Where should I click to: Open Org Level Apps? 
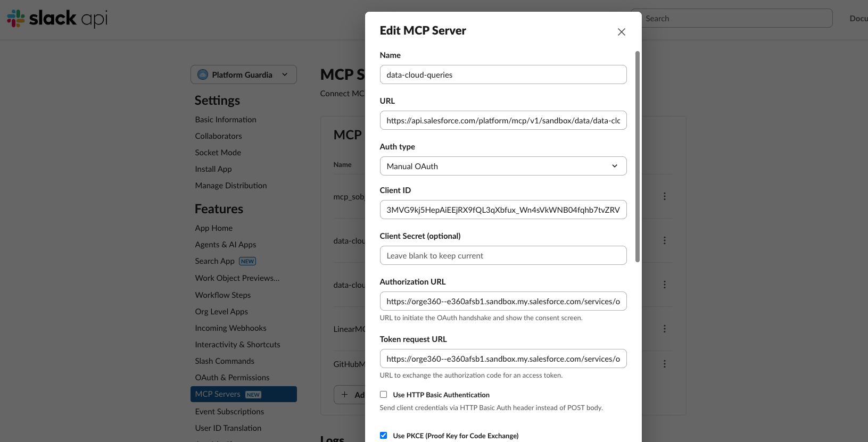221,312
